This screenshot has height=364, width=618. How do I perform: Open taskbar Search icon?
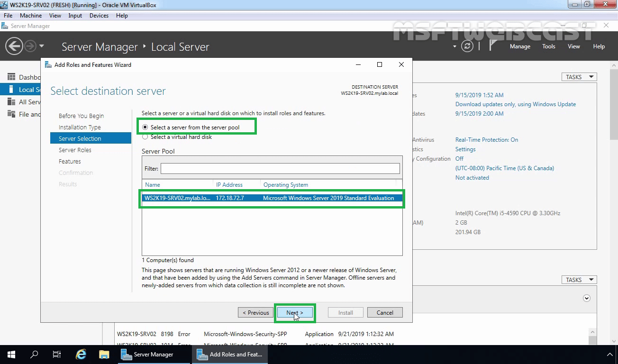tap(34, 355)
